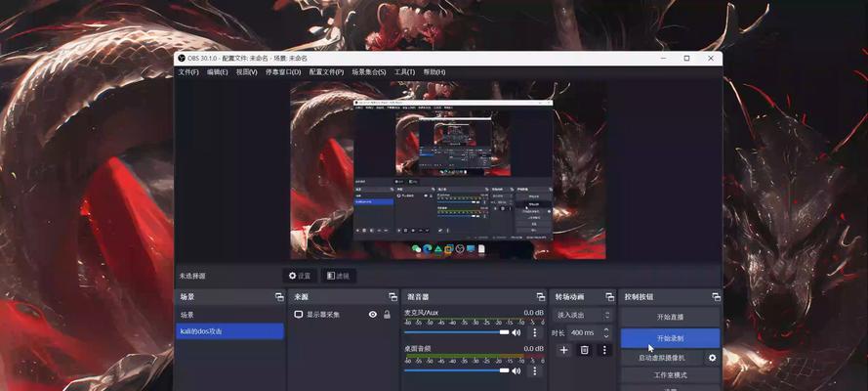Maximize the OBS window

(686, 58)
